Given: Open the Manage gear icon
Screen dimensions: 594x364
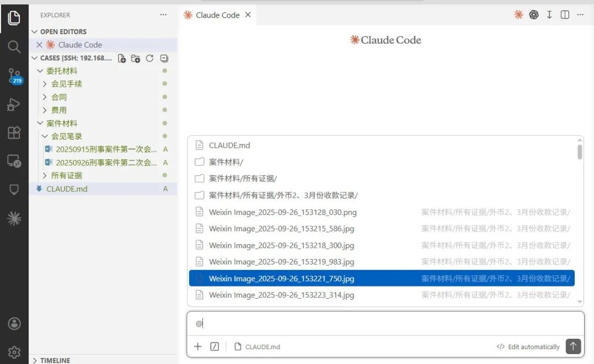Looking at the screenshot, I should [x=14, y=352].
